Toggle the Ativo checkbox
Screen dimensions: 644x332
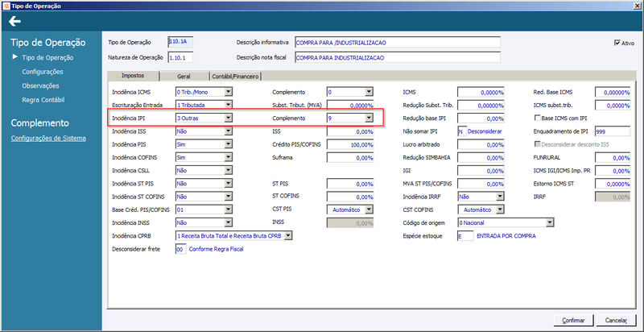[x=617, y=43]
